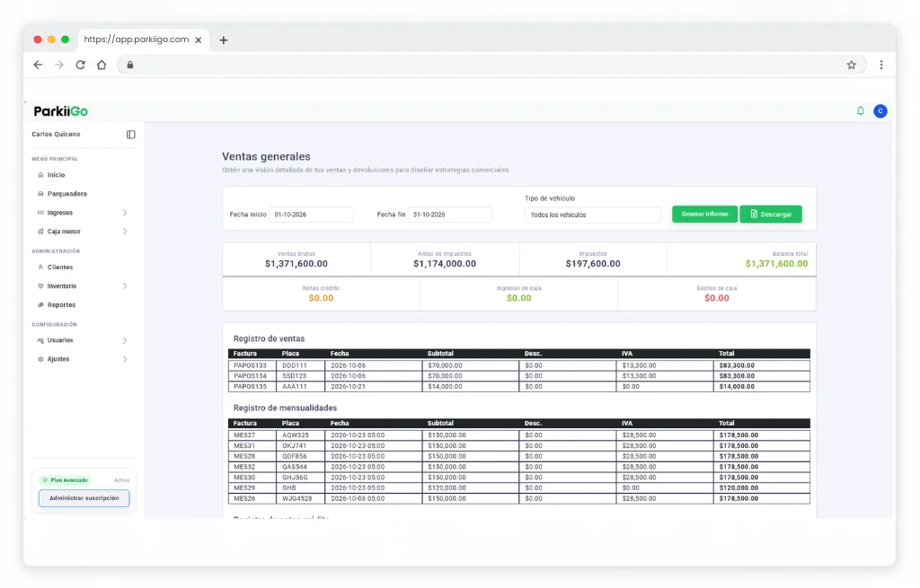Image resolution: width=920 pixels, height=588 pixels.
Task: Click plate AAA111 cell
Action: 301,386
